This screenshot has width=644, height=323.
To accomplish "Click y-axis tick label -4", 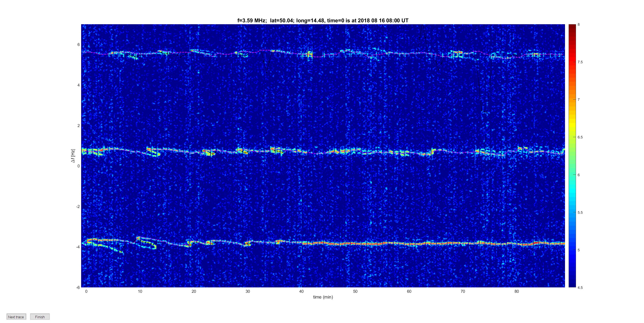I will coord(78,247).
